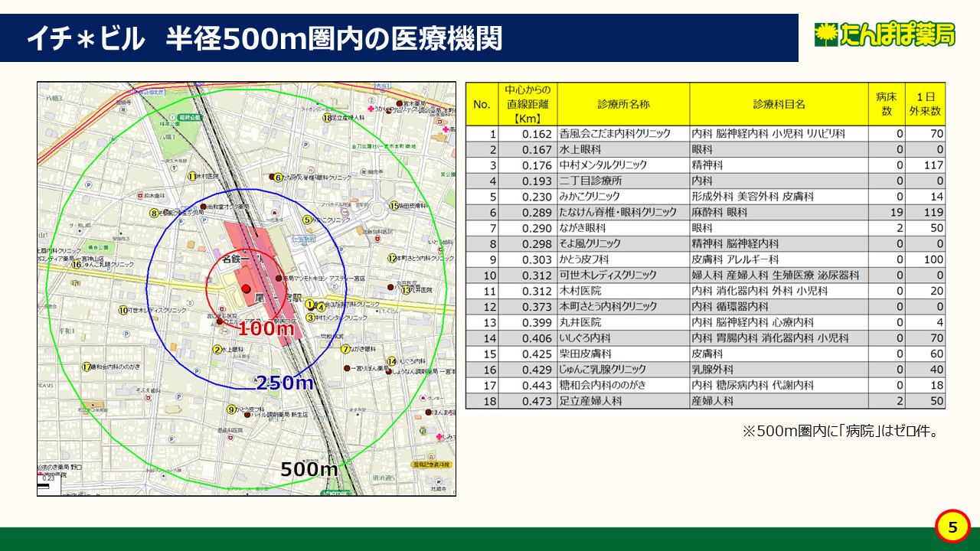Click the slide number 5 badge
The image size is (980, 551).
point(952,527)
